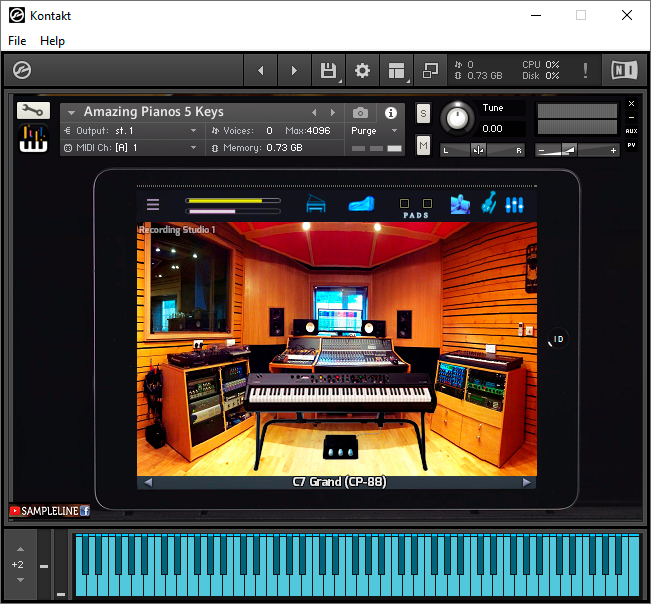Shift keyboard octave up arrow
The height and width of the screenshot is (604, 651).
click(x=20, y=549)
